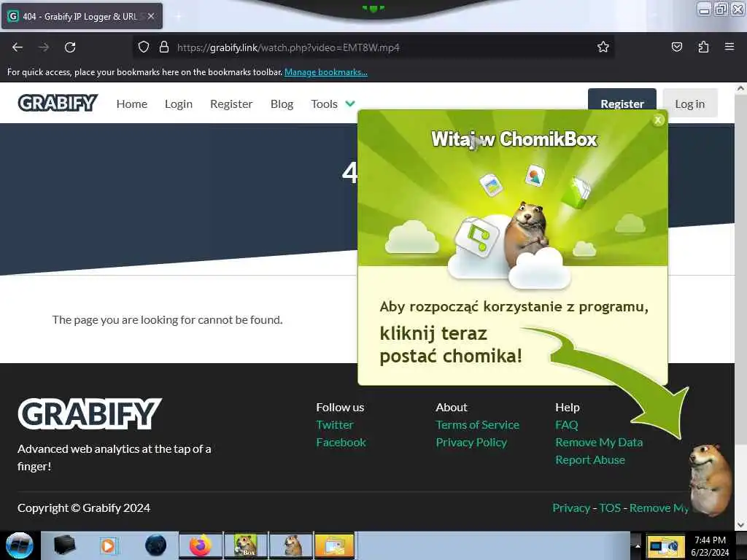Close the Grabify 404 browser tab

(x=150, y=16)
